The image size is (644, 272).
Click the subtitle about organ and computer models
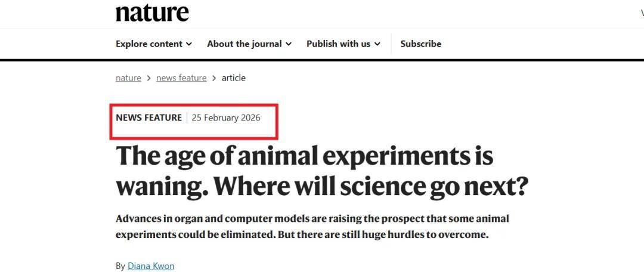coord(312,227)
